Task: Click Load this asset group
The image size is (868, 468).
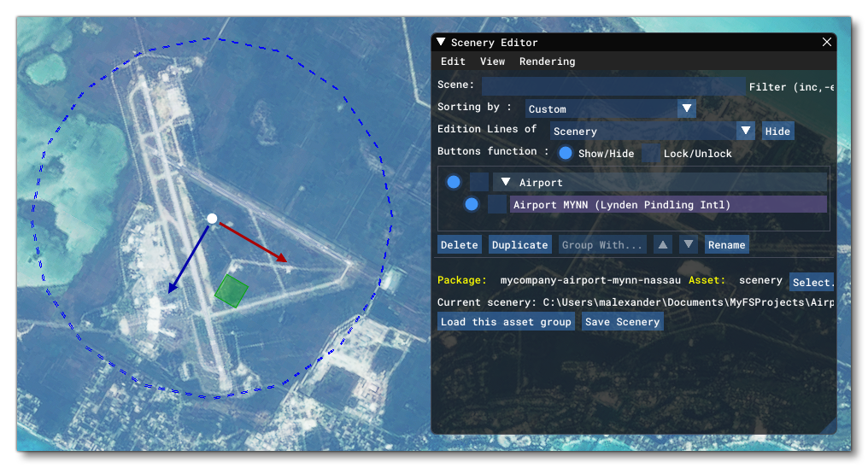Action: (x=506, y=321)
